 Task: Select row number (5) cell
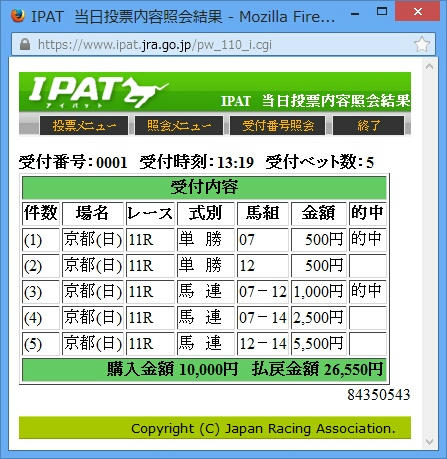41,344
